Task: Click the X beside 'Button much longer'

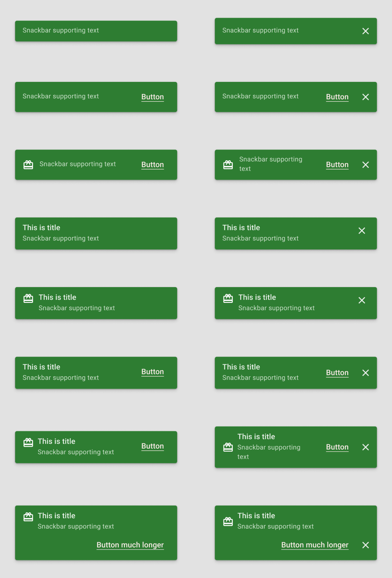Action: (x=365, y=545)
